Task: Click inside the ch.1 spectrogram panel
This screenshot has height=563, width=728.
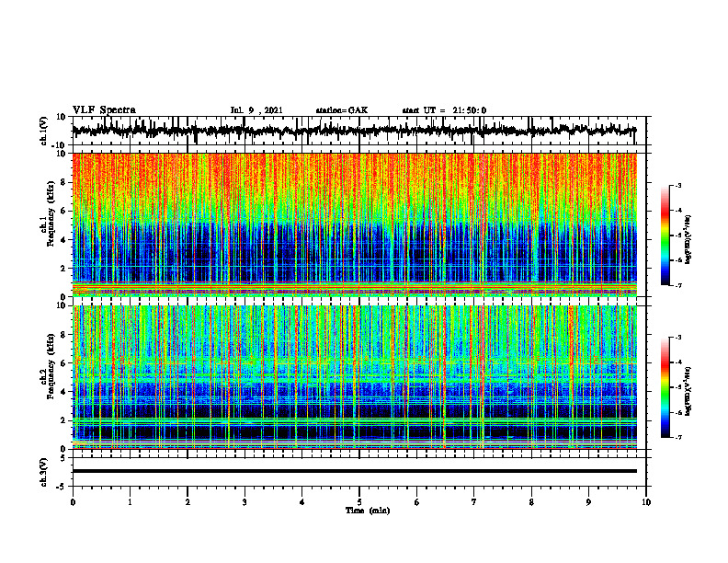Action: [x=354, y=224]
